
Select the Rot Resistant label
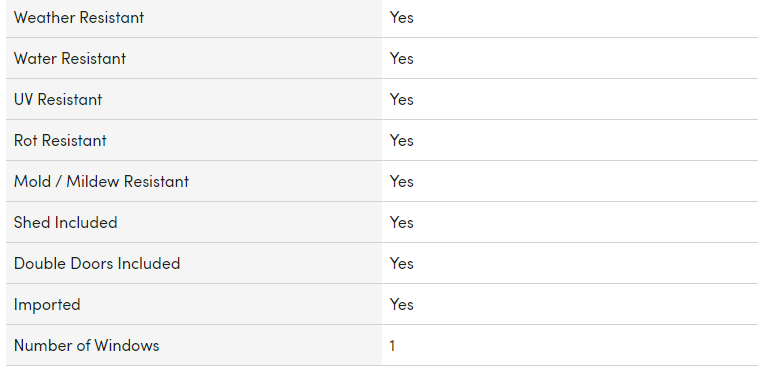(x=60, y=141)
